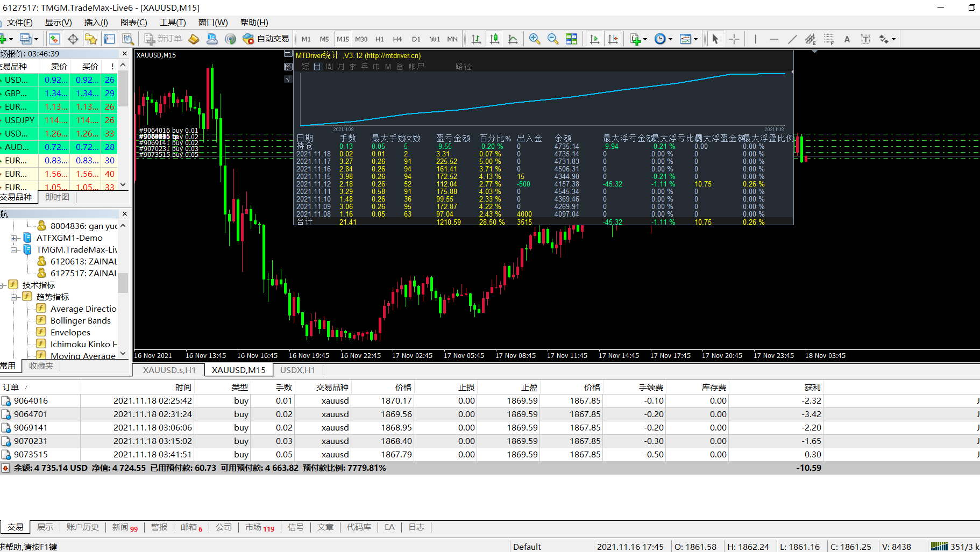Viewport: 980px width, 552px height.
Task: Select account 6120613: ZAINAL in Navigator
Action: click(84, 262)
